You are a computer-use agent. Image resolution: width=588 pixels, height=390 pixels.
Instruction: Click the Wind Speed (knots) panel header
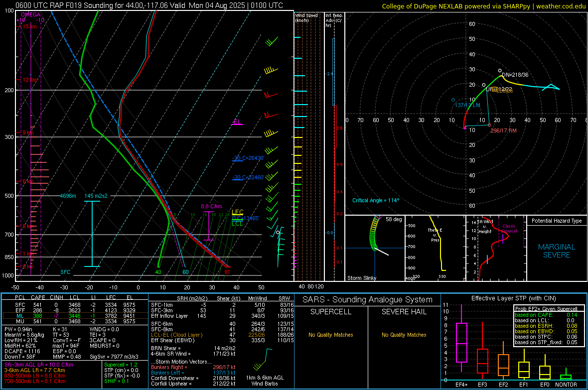click(306, 17)
